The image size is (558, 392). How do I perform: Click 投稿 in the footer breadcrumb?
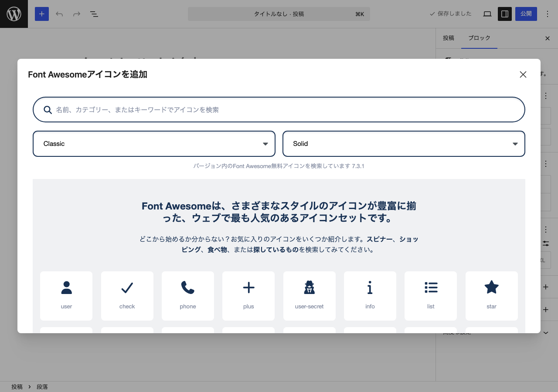(17, 387)
